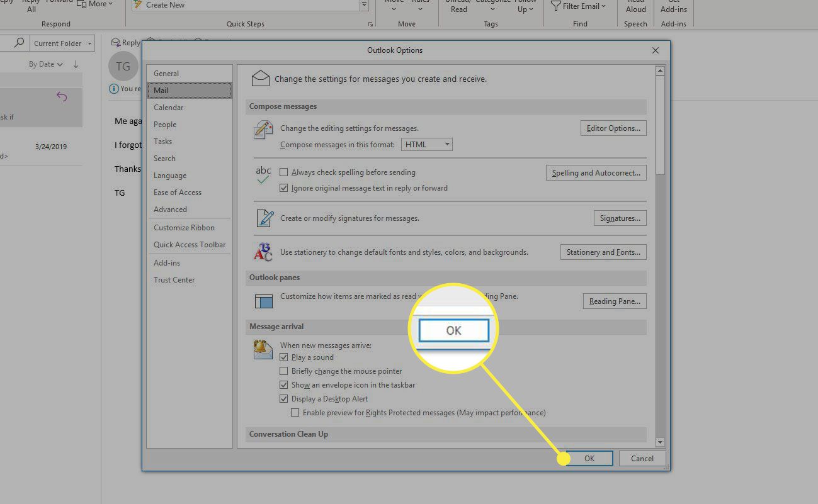Screen dimensions: 818x504
Task: Open Quick Steps dialog launcher
Action: [370, 24]
